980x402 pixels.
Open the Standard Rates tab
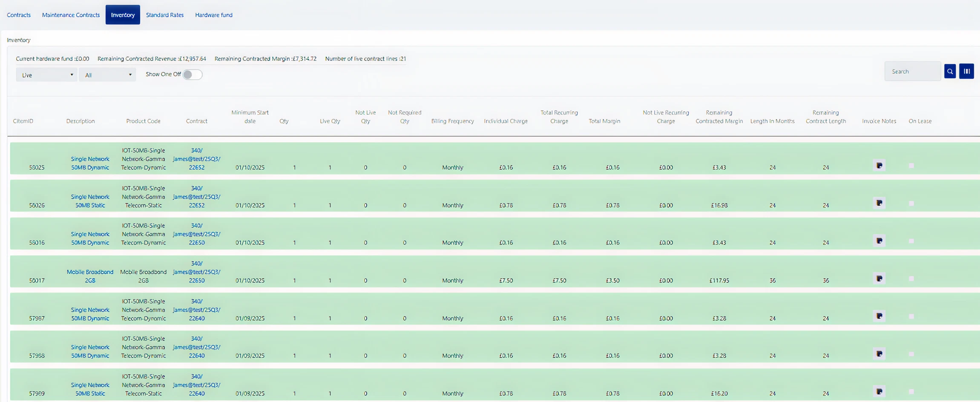[x=165, y=15]
